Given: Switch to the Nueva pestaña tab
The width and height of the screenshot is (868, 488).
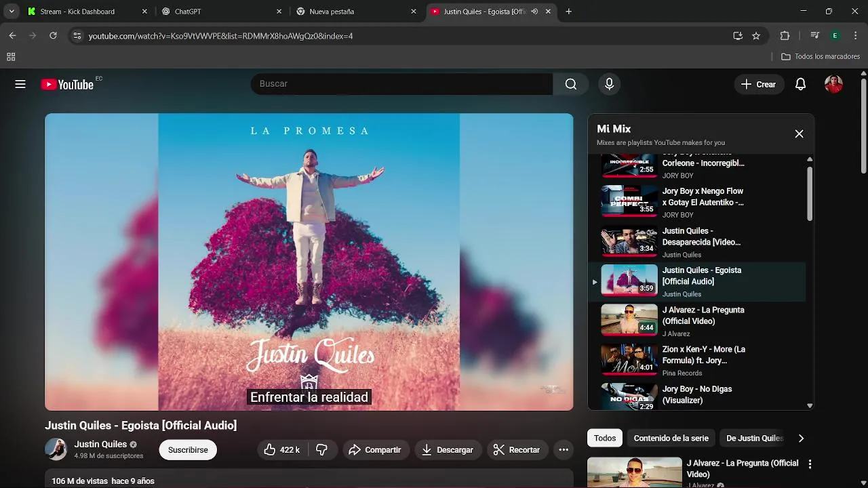Looking at the screenshot, I should coord(355,12).
